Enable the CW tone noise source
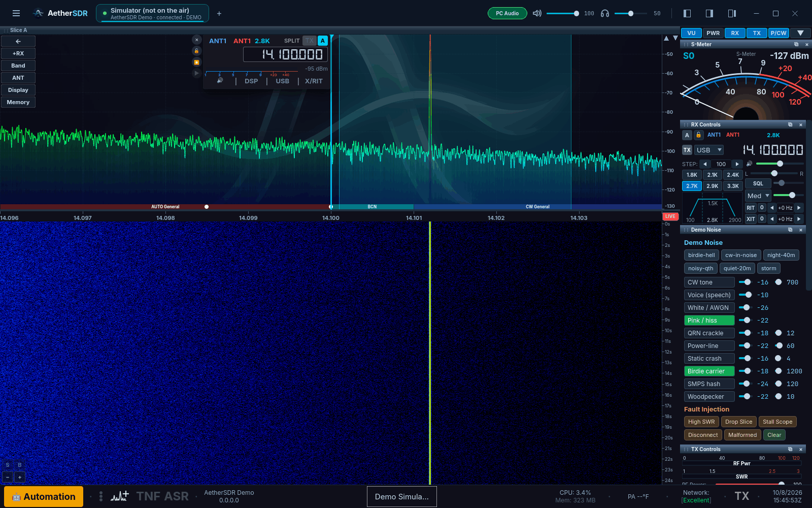 709,282
